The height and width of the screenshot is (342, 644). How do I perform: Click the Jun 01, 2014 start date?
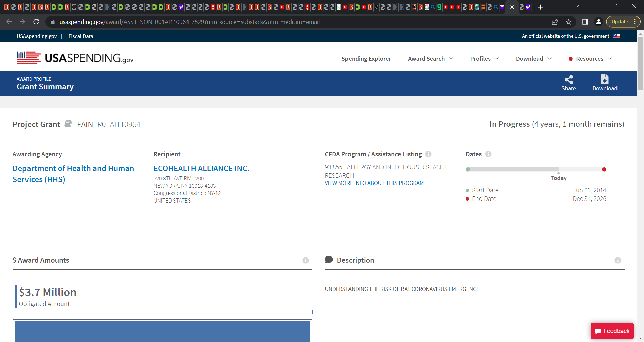(589, 190)
